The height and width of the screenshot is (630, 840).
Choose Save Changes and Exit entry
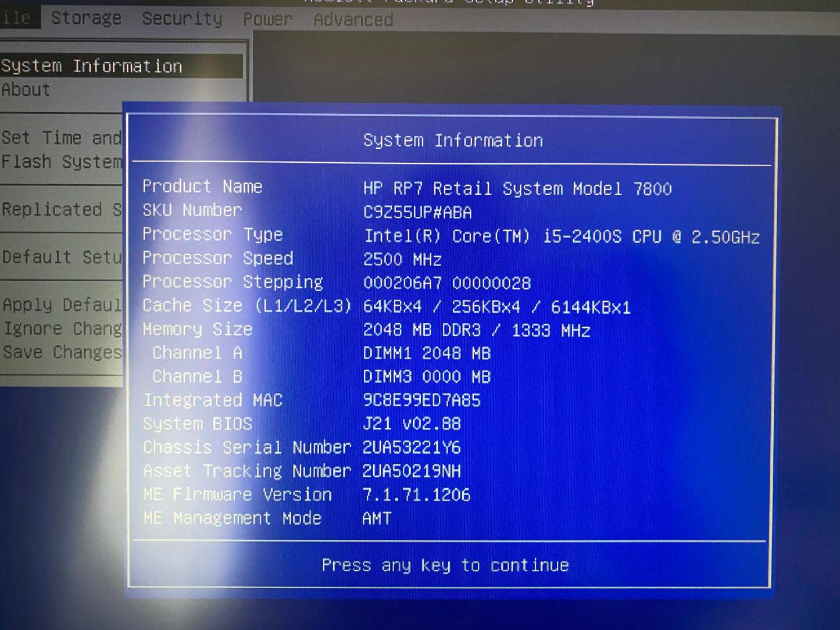coord(62,352)
